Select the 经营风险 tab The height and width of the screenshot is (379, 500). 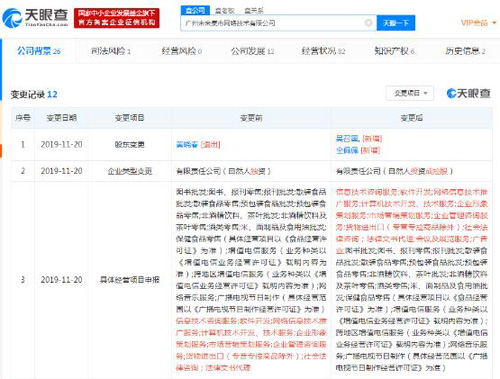[x=182, y=51]
